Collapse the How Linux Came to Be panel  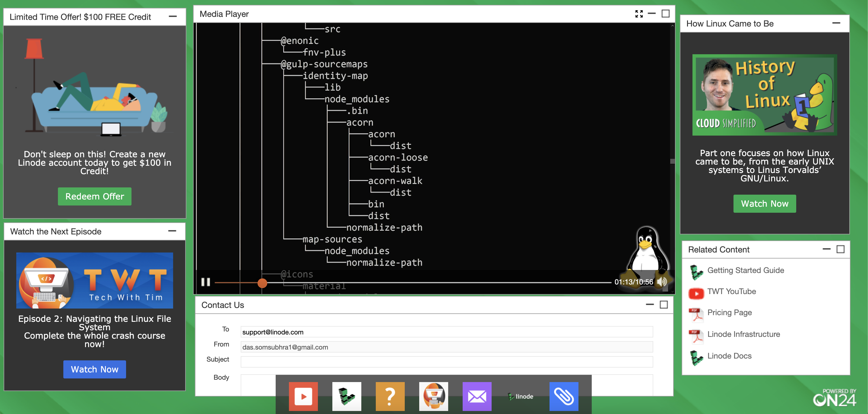(x=836, y=23)
